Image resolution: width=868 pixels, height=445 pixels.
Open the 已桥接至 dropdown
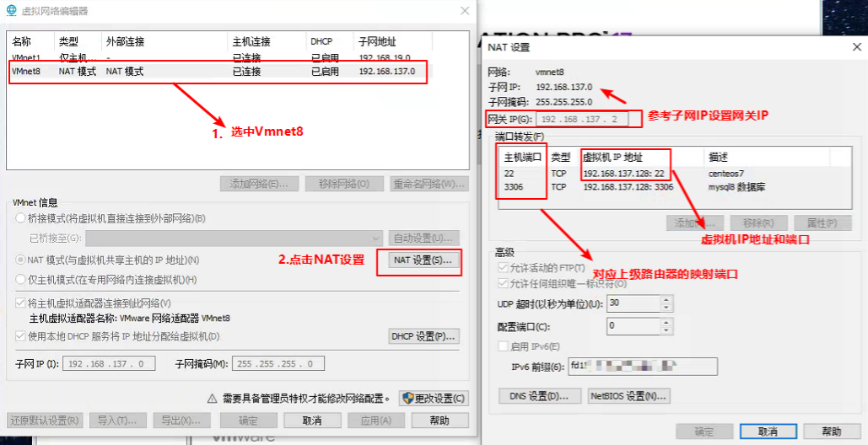click(x=235, y=239)
